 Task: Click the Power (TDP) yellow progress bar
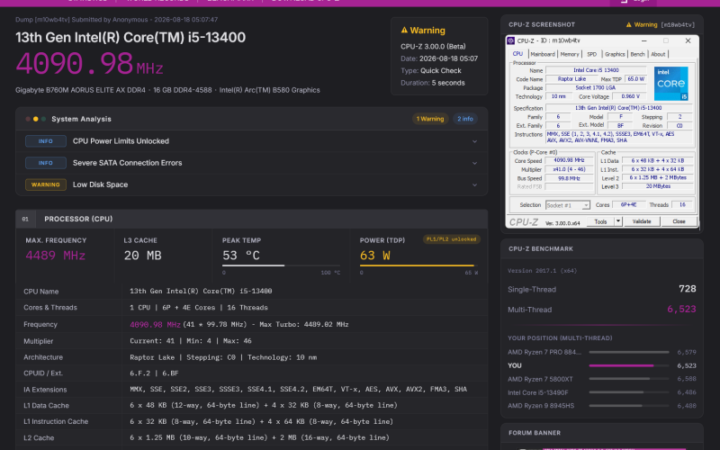tap(419, 265)
